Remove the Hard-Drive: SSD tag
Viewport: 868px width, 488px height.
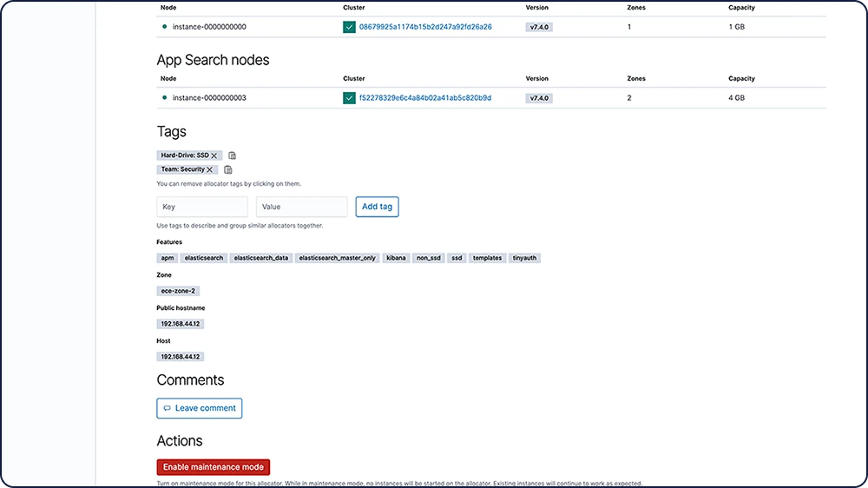pyautogui.click(x=214, y=155)
